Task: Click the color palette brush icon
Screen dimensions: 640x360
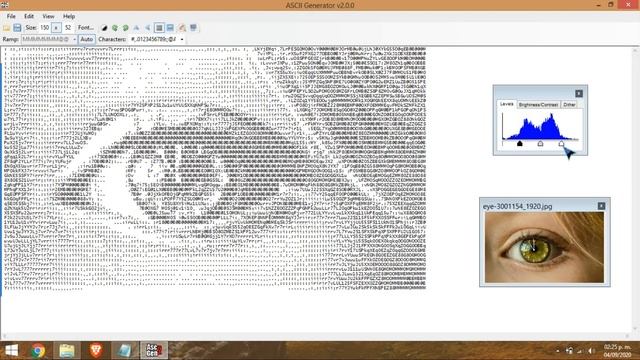Action: coord(182,28)
